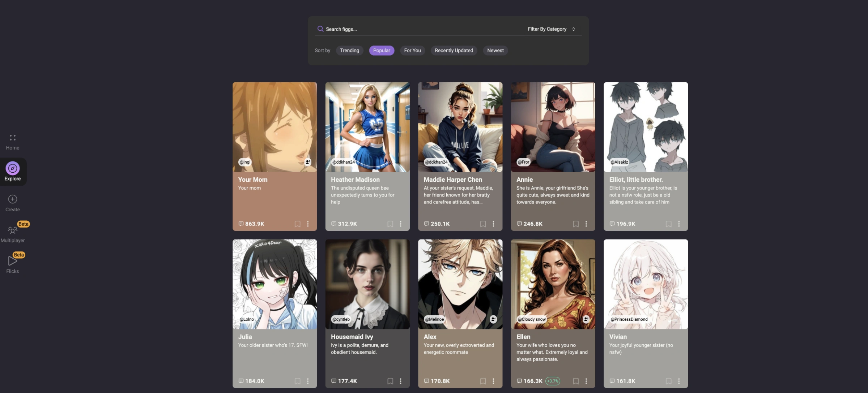Open the more options menu on Ellen card
This screenshot has width=868, height=393.
(586, 381)
